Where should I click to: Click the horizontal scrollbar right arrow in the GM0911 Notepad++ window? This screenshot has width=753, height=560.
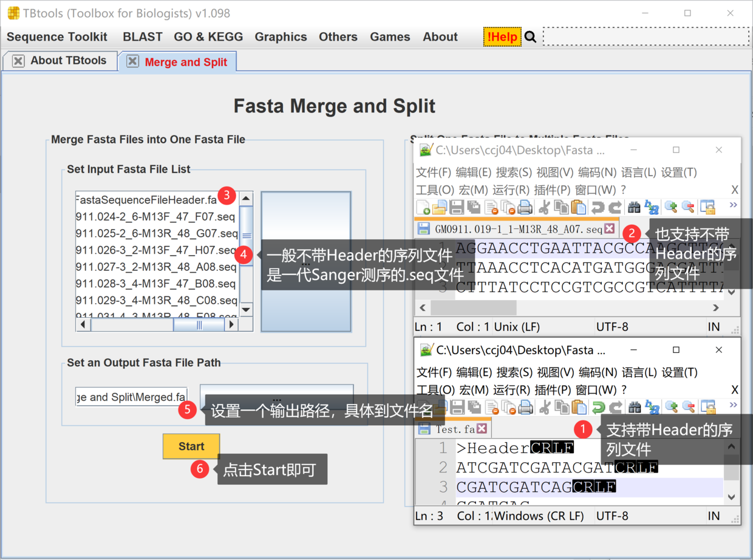click(716, 308)
